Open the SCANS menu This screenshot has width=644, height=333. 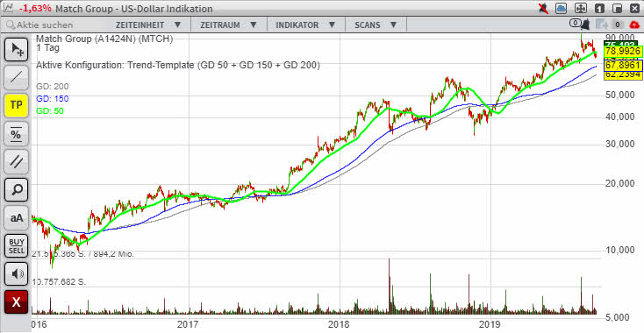tap(376, 25)
